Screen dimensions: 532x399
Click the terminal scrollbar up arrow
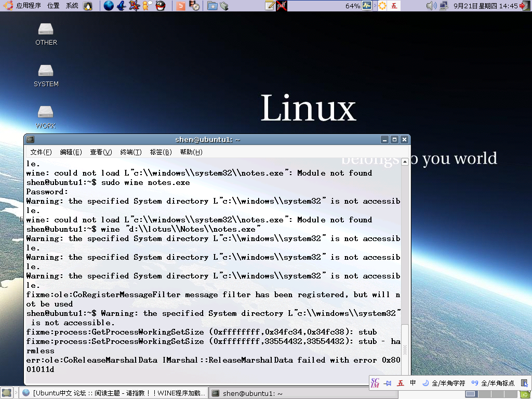(x=405, y=162)
